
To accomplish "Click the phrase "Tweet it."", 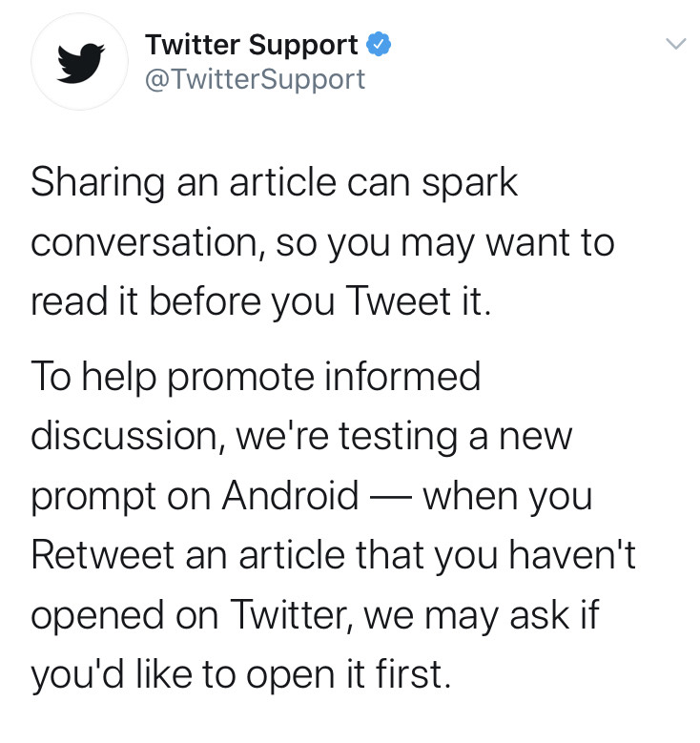I will 418,300.
